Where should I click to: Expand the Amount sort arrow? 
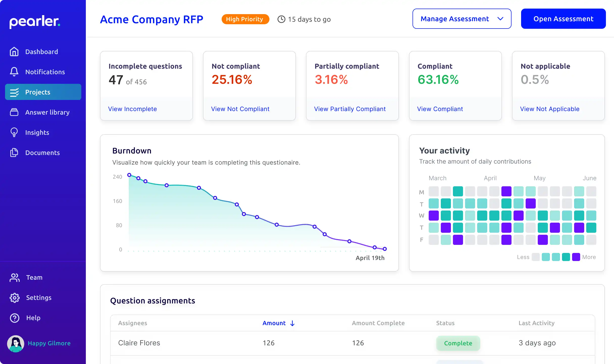(x=293, y=323)
